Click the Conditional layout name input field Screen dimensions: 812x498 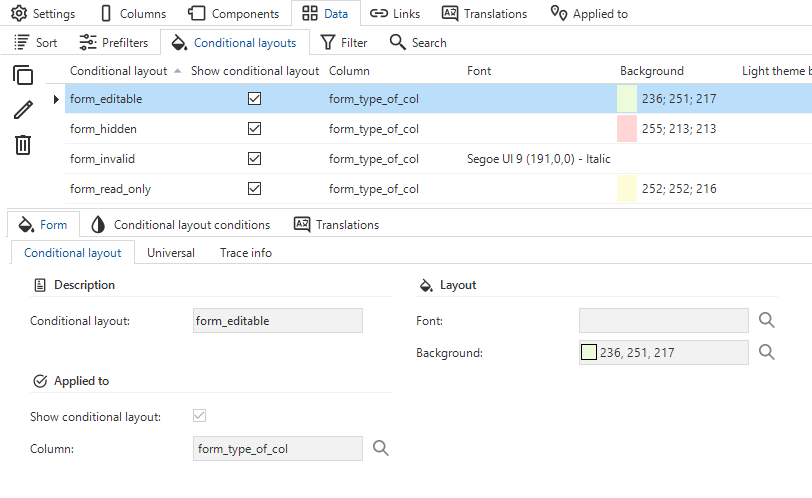pyautogui.click(x=277, y=320)
